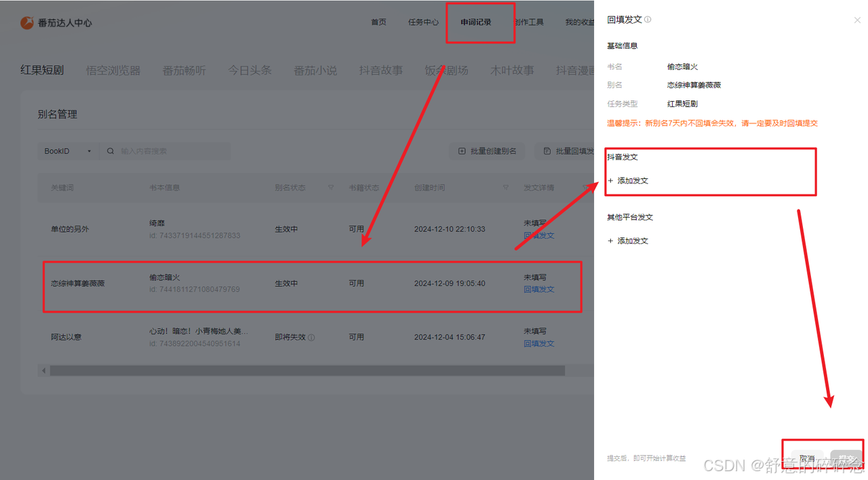Screen dimensions: 868x480
Task: Click timestamp 2024-12-04 15:06:47
Action: (450, 337)
